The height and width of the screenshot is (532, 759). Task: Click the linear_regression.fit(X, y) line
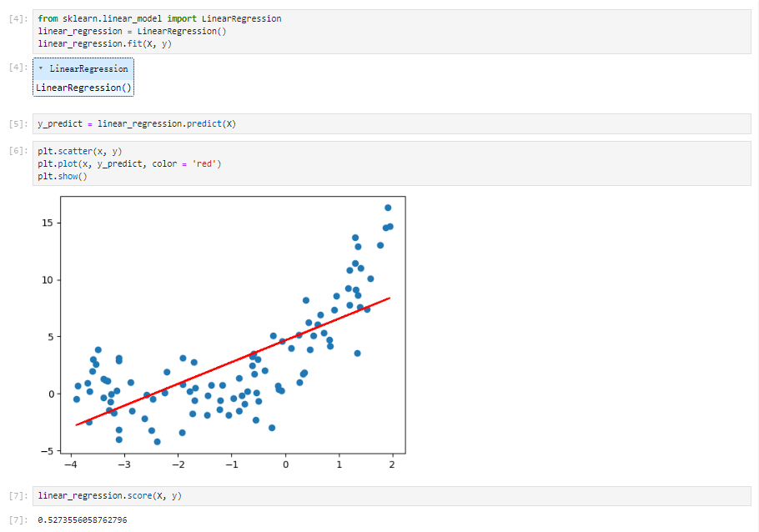tap(104, 43)
